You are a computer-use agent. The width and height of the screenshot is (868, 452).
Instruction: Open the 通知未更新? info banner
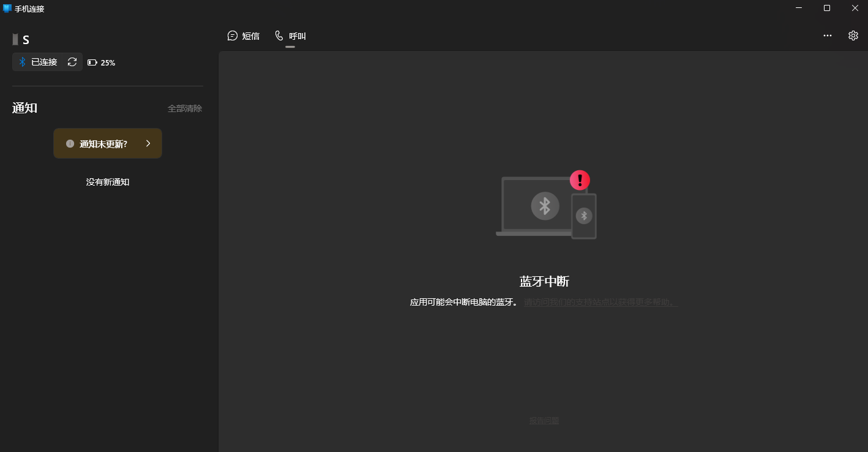[x=108, y=143]
